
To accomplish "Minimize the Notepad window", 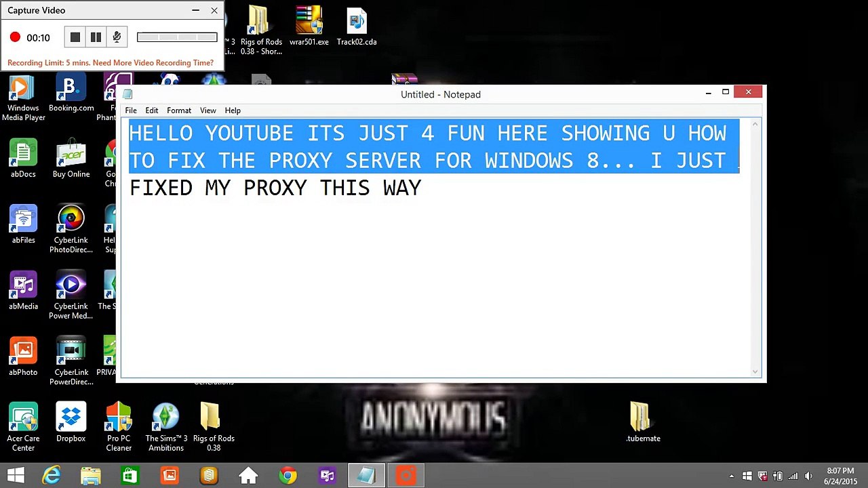I will tap(708, 92).
